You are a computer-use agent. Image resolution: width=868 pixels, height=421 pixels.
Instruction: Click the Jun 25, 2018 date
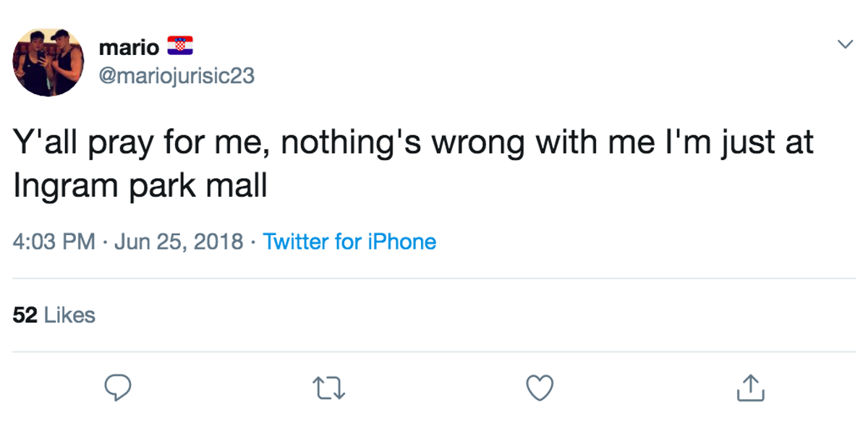click(179, 242)
